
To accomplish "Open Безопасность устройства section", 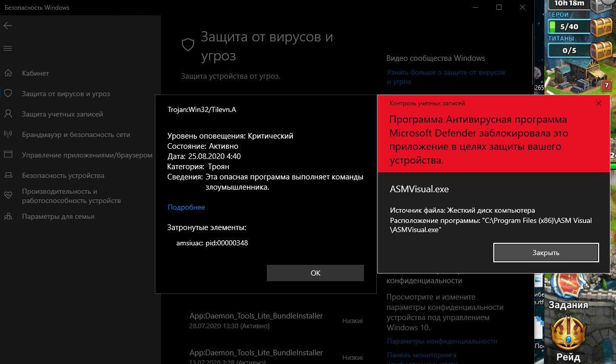I will click(x=63, y=175).
